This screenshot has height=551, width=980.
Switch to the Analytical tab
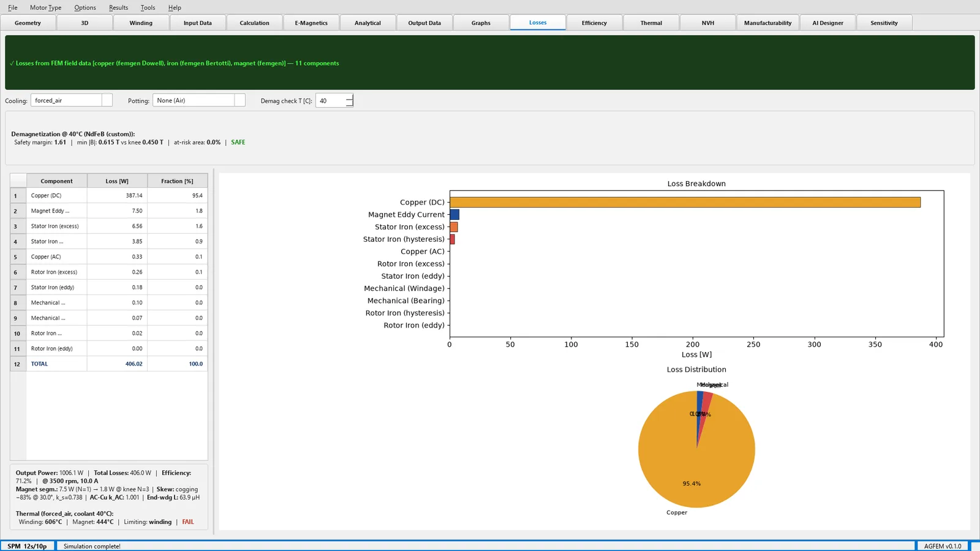coord(367,23)
